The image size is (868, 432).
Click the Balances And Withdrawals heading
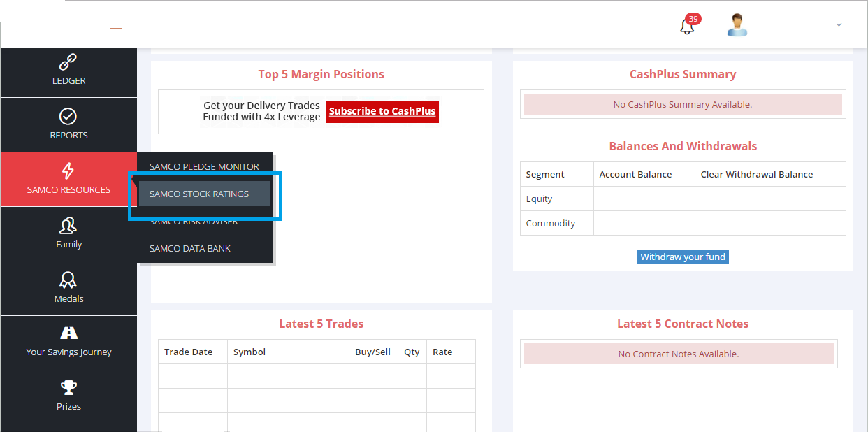point(683,146)
